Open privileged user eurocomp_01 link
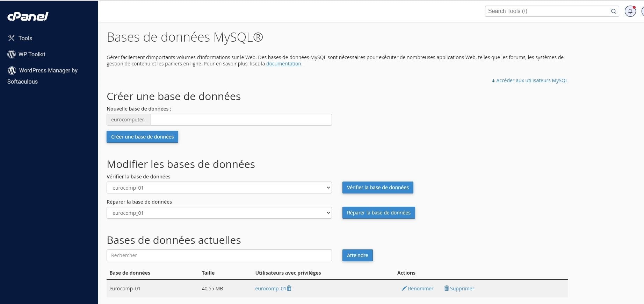The height and width of the screenshot is (304, 644). pos(270,289)
